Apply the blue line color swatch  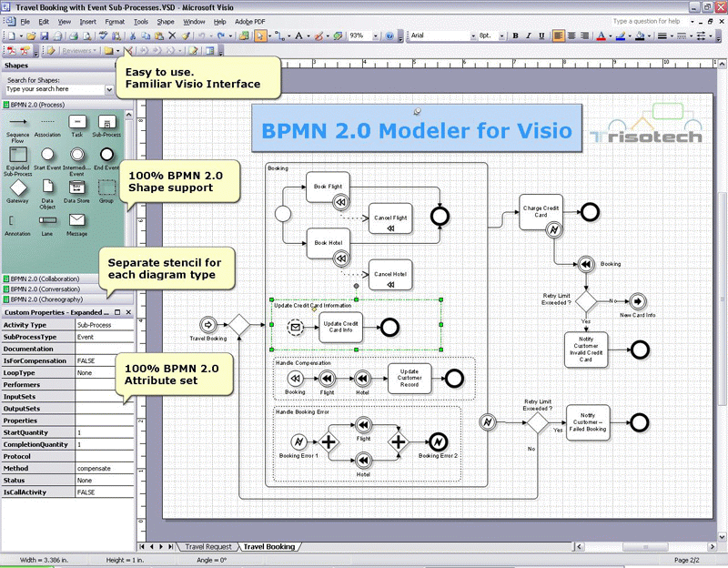click(621, 35)
